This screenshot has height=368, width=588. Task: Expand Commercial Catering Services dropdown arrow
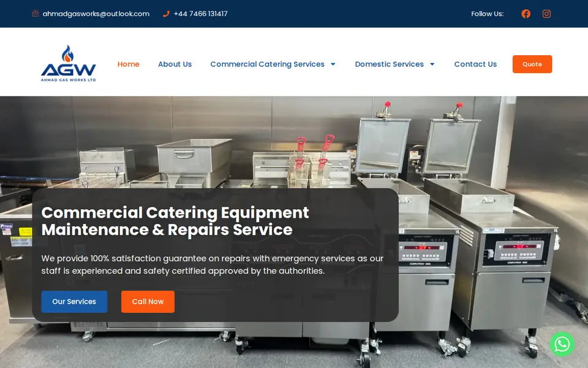click(x=333, y=64)
